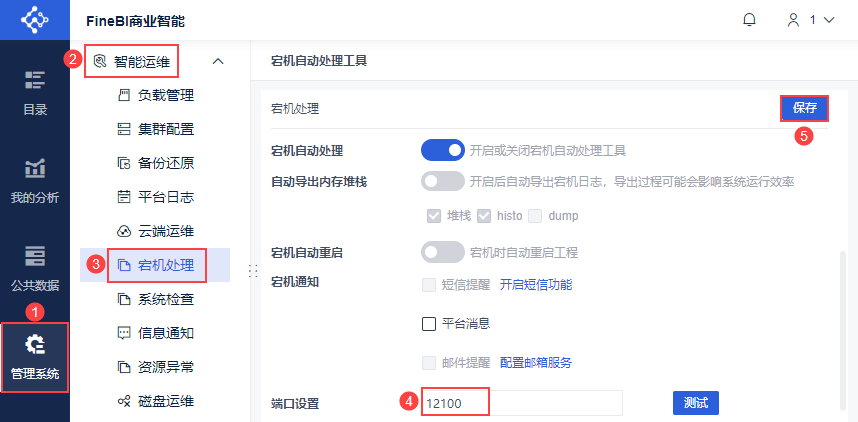
Task: Open the 目录 directory sidebar icon
Action: click(35, 80)
